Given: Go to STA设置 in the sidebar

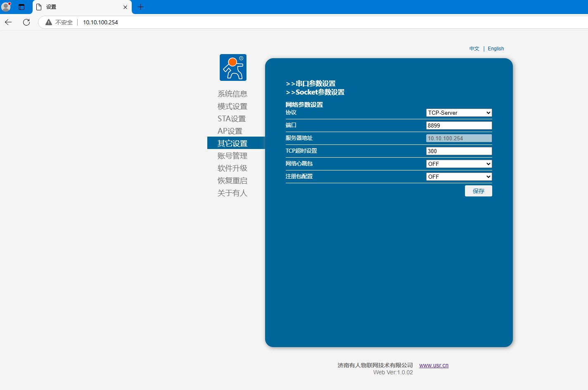Looking at the screenshot, I should tap(232, 119).
